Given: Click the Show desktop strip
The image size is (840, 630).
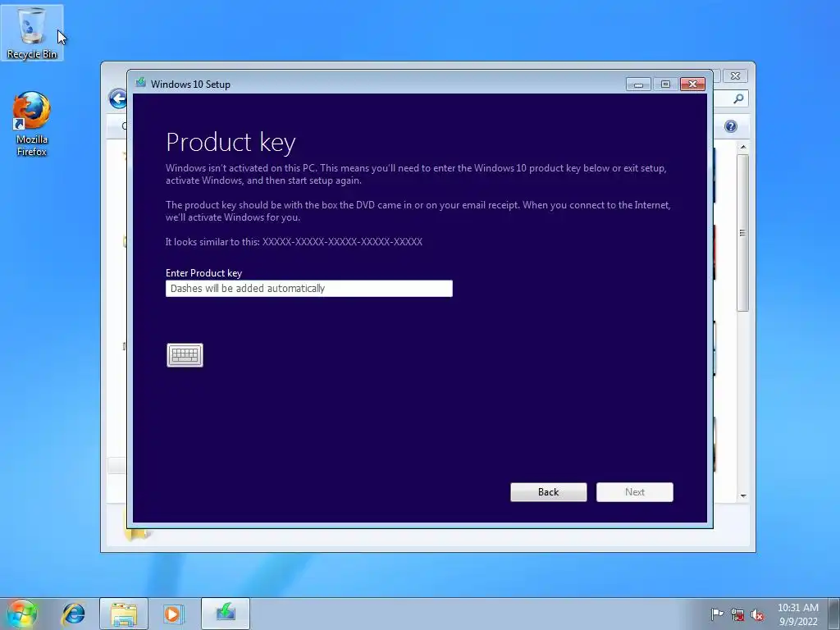Looking at the screenshot, I should tap(834, 614).
